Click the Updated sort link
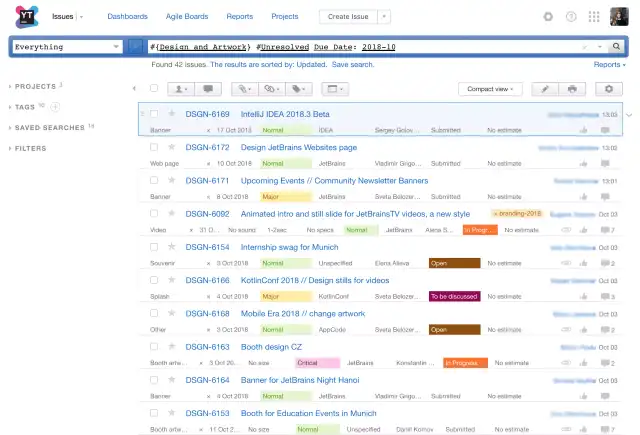The width and height of the screenshot is (640, 435). (x=311, y=64)
